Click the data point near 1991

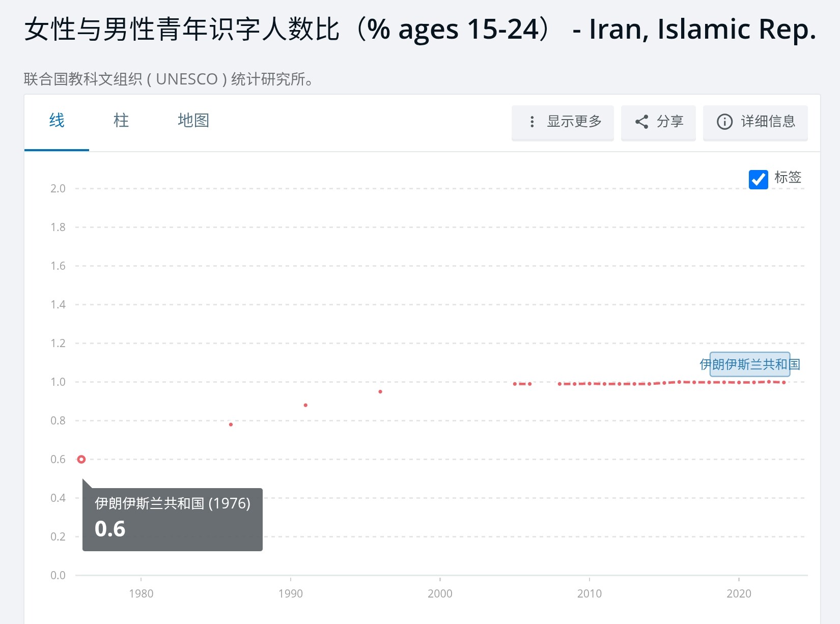(305, 405)
